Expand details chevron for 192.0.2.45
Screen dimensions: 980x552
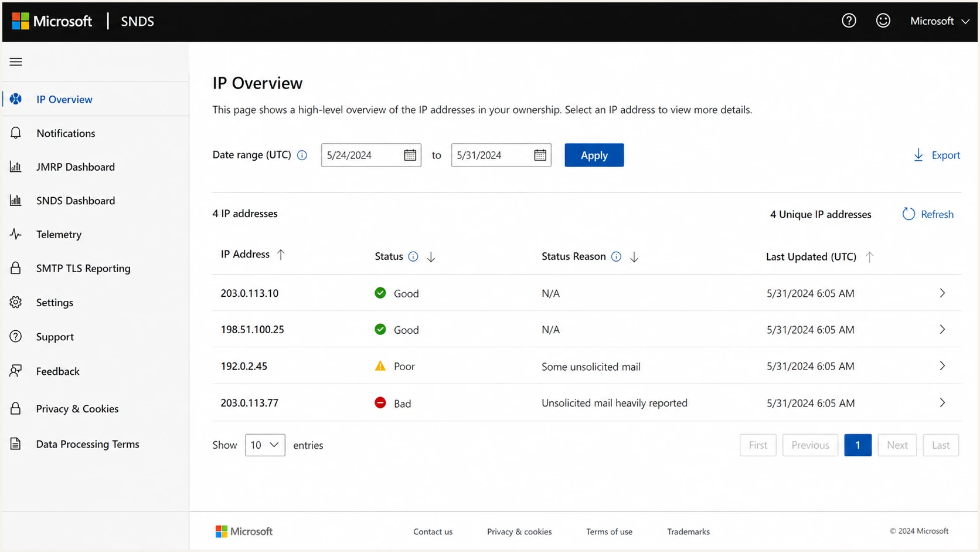click(x=942, y=365)
